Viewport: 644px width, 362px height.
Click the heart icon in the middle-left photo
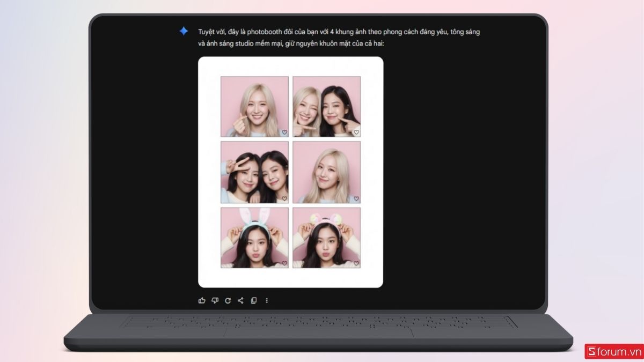[284, 198]
